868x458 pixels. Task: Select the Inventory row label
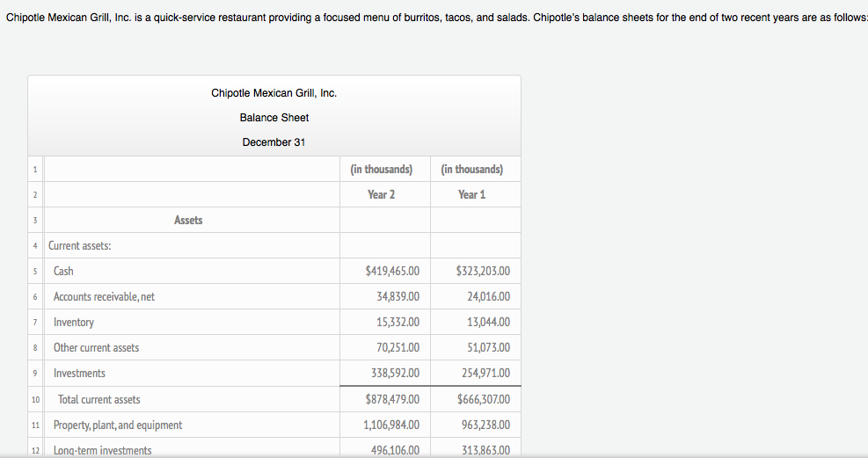74,322
